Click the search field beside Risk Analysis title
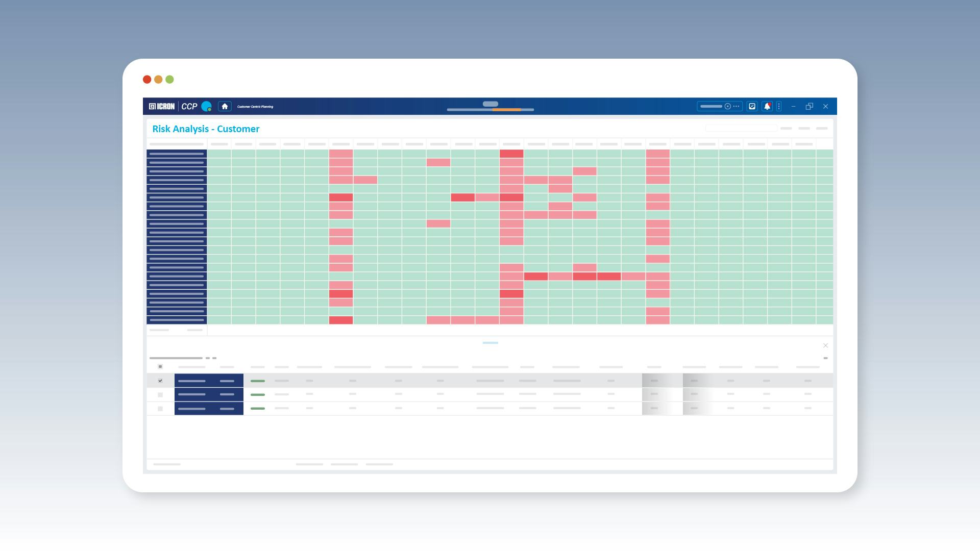Screen dimensions: 980x551 pyautogui.click(x=741, y=128)
